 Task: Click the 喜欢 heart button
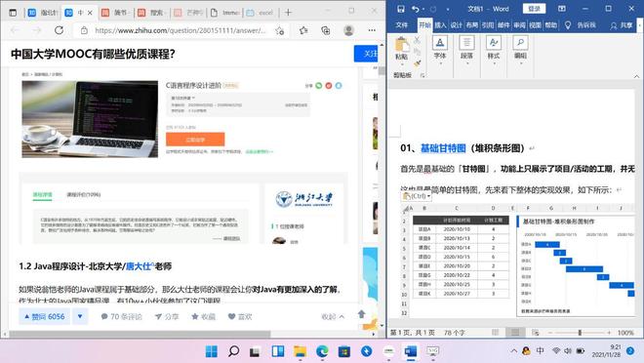(240, 316)
